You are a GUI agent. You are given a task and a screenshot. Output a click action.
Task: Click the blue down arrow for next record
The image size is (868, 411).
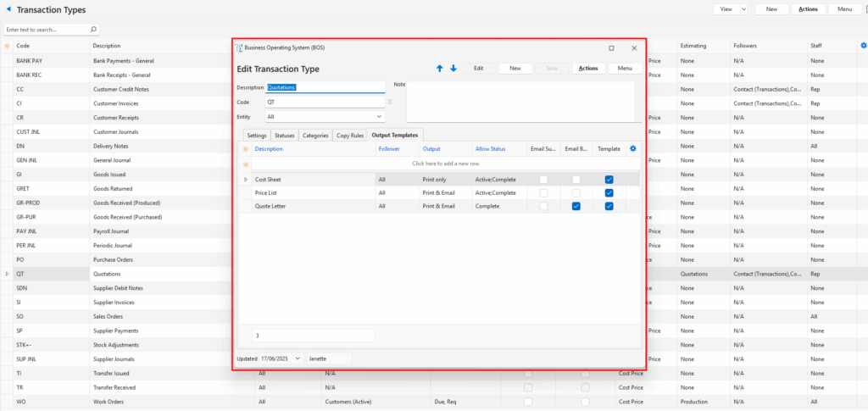[453, 69]
